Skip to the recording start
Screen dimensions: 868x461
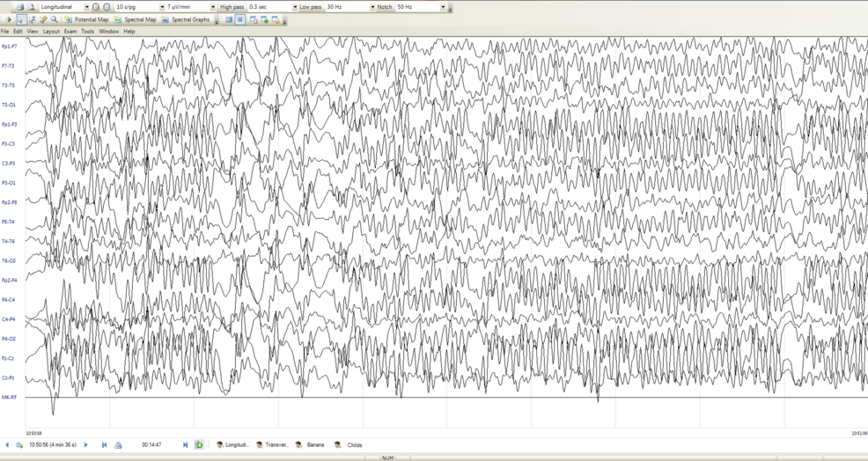[x=104, y=445]
